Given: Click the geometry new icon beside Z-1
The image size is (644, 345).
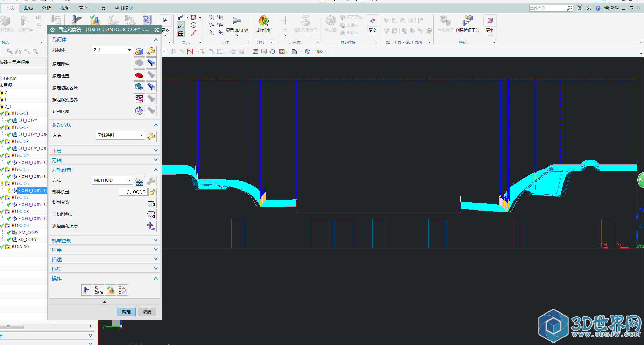Looking at the screenshot, I should click(139, 51).
